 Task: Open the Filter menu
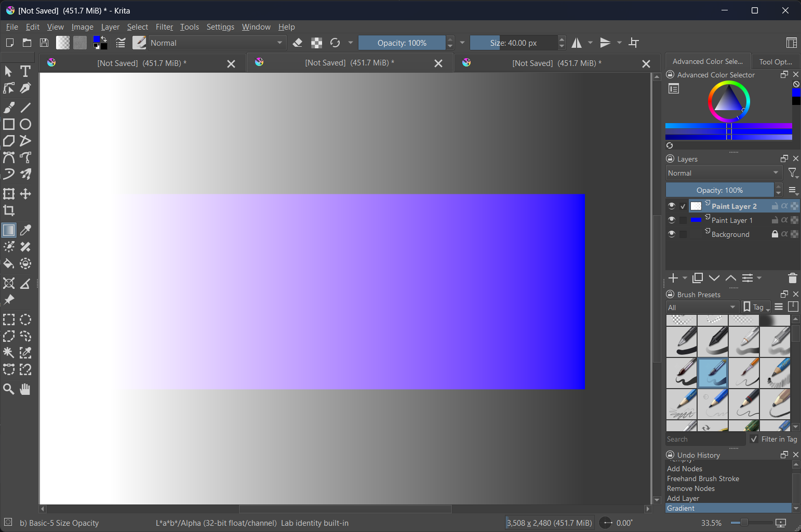click(x=164, y=27)
